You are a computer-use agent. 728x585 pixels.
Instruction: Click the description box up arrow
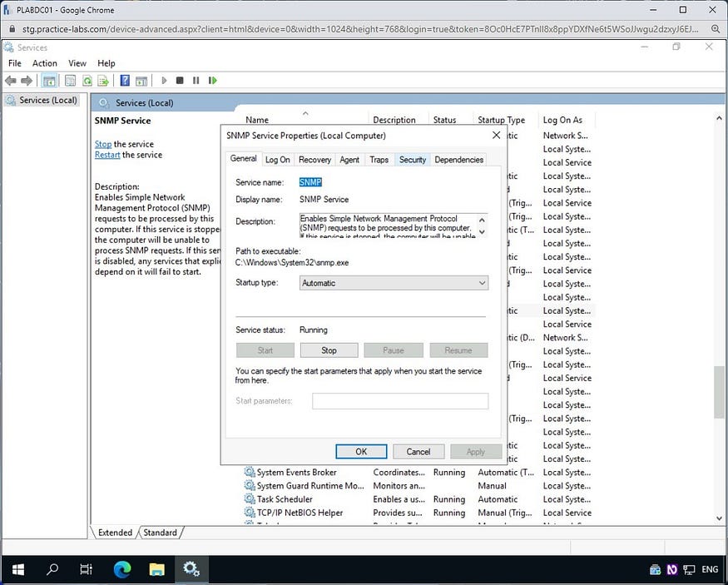point(482,220)
